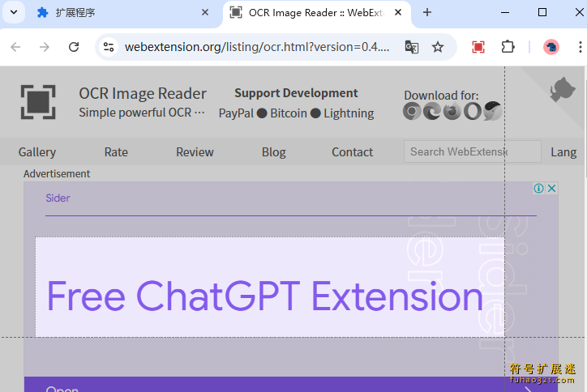Click the Advertisement label
The width and height of the screenshot is (587, 392).
(x=57, y=173)
